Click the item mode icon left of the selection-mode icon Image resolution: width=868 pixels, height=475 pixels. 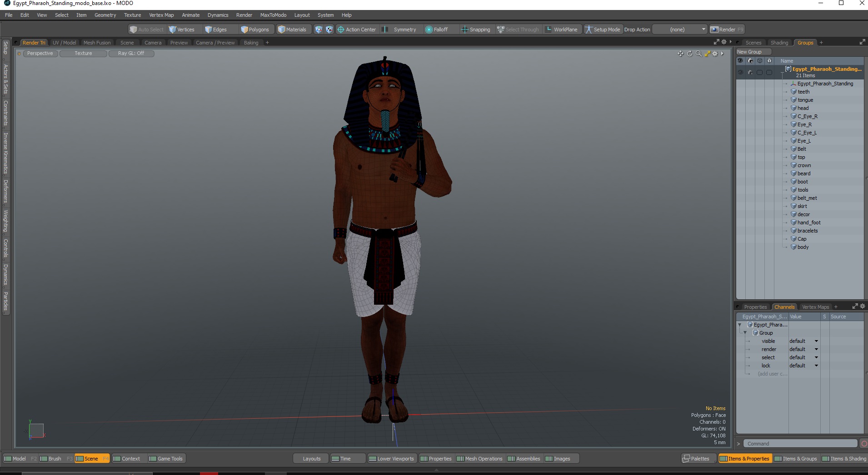(319, 30)
